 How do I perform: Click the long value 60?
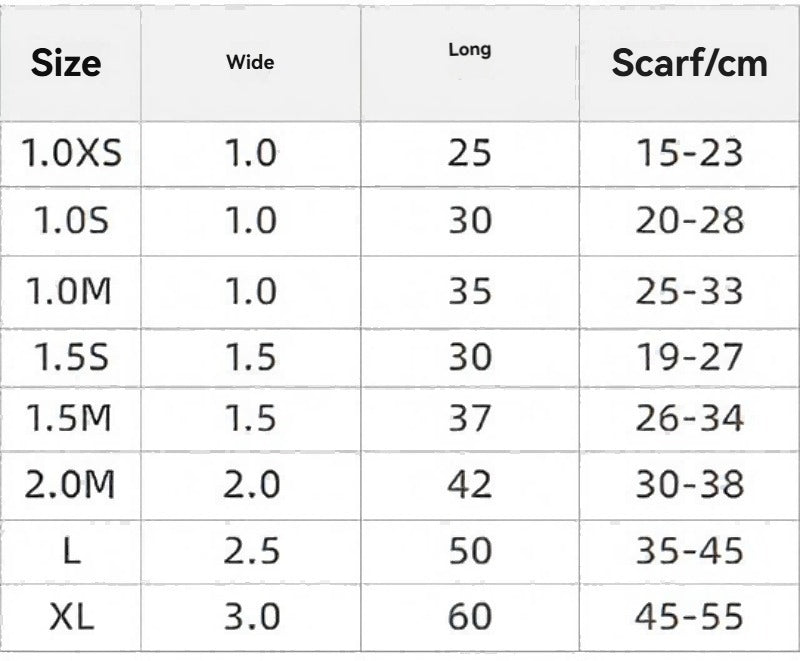point(469,617)
